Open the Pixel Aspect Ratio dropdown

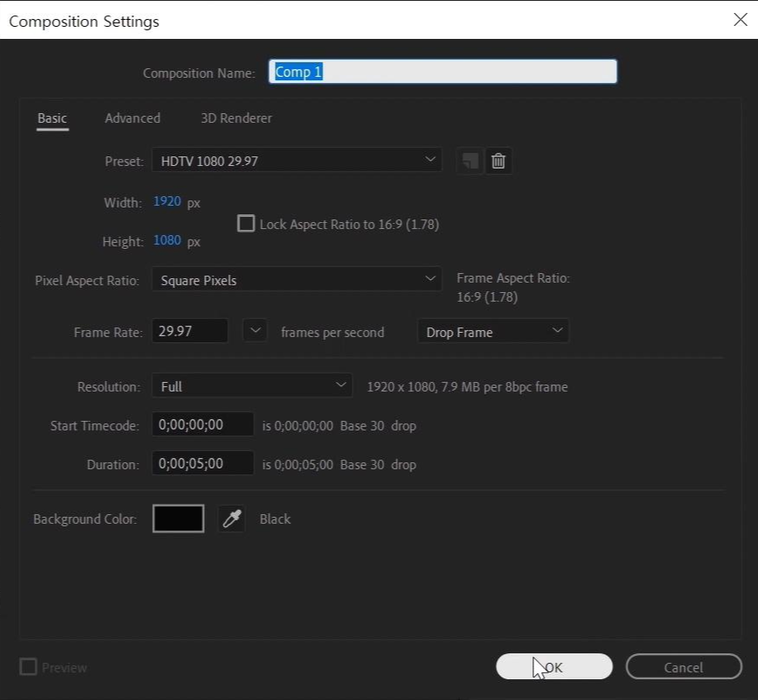[x=296, y=279]
